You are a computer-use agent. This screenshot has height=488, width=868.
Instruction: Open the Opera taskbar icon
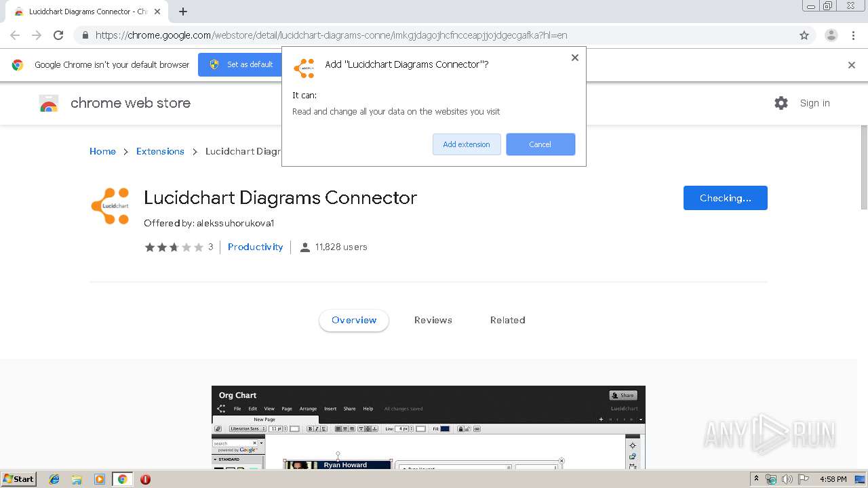[x=145, y=479]
